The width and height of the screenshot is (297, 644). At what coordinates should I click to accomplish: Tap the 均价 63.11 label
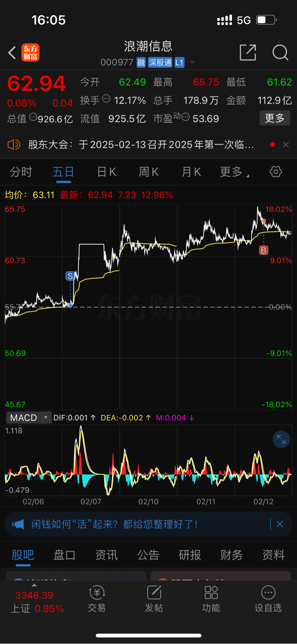coord(29,195)
